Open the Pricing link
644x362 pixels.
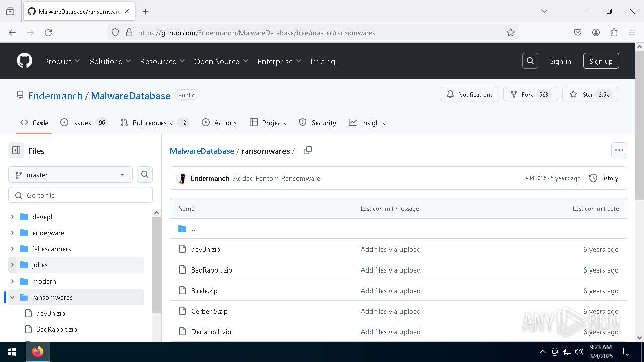[x=323, y=61]
